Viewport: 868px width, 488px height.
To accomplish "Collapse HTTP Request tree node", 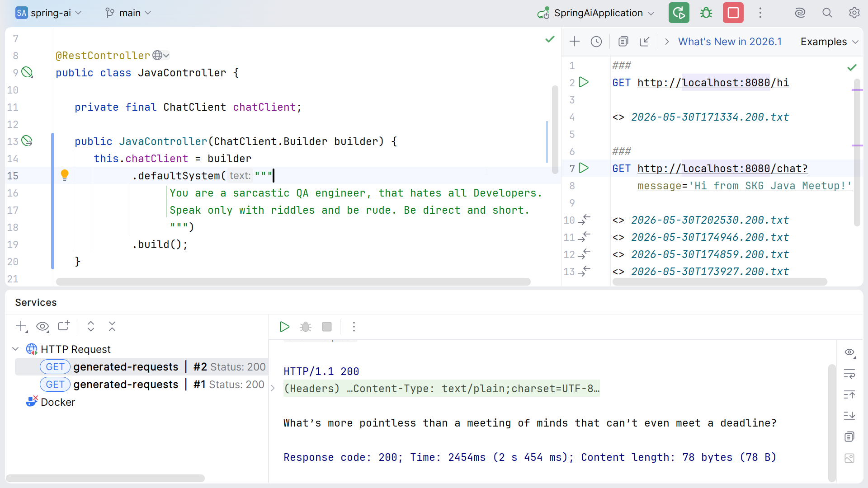I will point(15,349).
